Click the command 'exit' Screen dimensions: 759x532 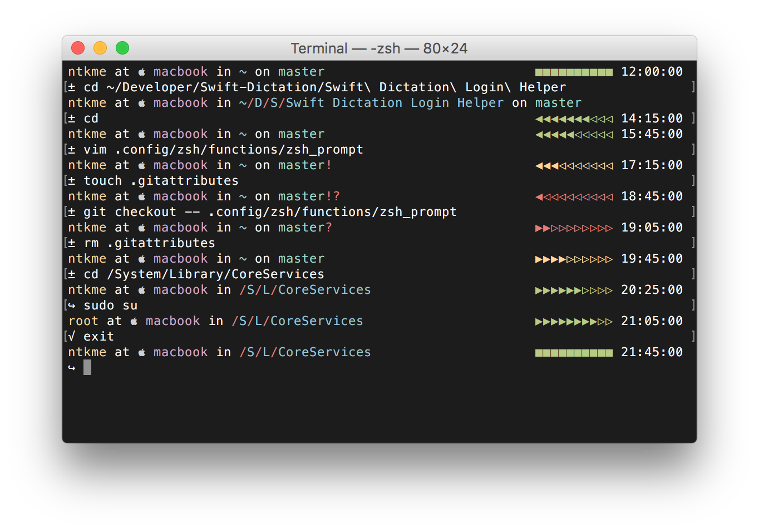coord(98,337)
